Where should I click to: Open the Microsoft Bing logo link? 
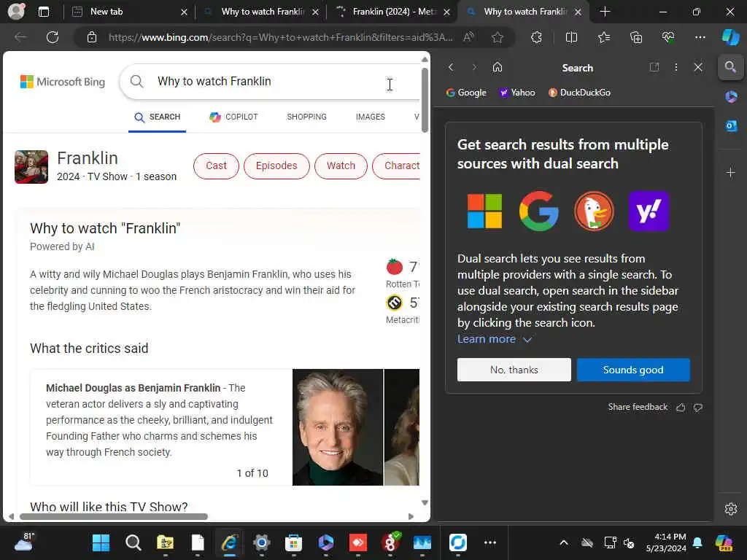point(63,82)
